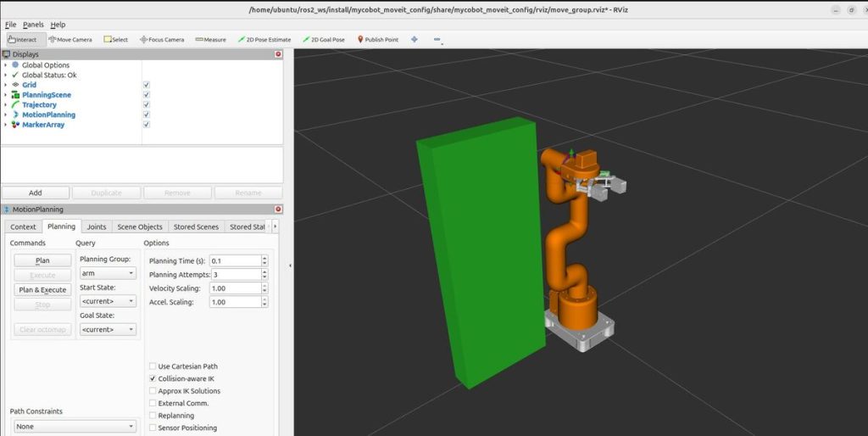Open the Start State dropdown
Screen dimensions: 868x436
[x=108, y=301]
